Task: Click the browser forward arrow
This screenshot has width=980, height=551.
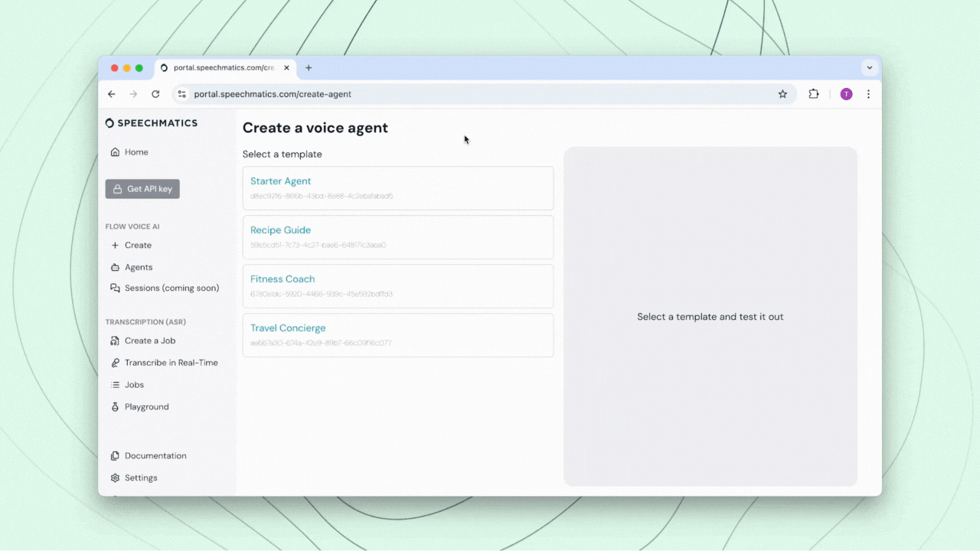Action: pos(133,94)
